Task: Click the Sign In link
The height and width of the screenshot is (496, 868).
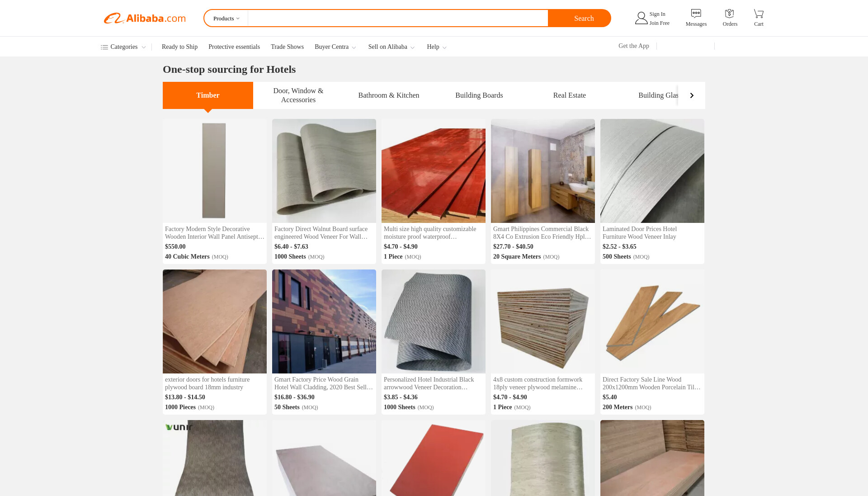Action: 657,14
